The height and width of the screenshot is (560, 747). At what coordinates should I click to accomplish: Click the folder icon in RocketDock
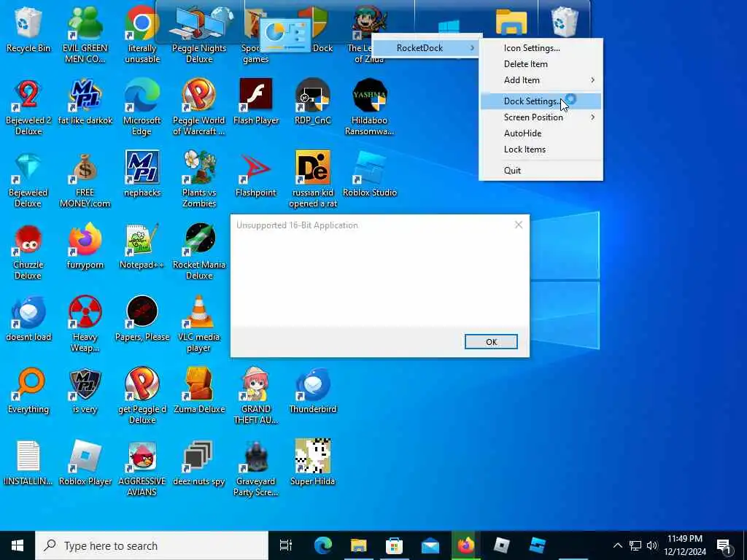coord(511,21)
